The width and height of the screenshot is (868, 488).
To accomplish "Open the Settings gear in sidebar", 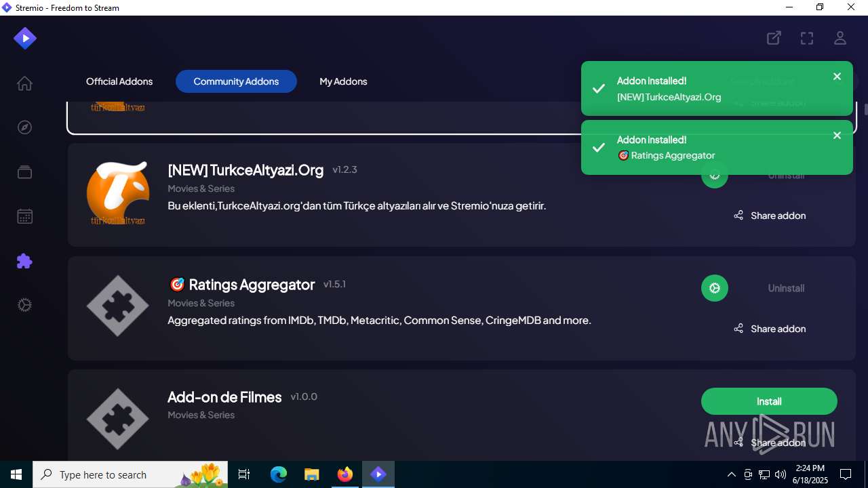I will 24,305.
